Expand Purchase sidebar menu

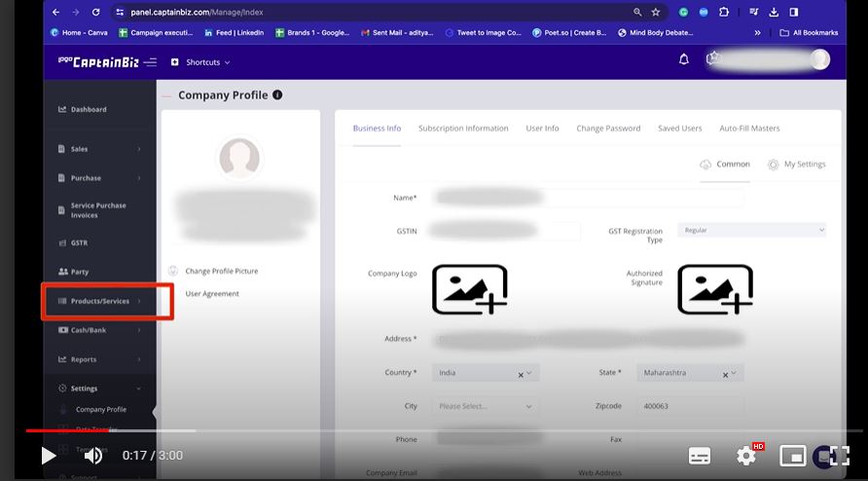[x=99, y=178]
